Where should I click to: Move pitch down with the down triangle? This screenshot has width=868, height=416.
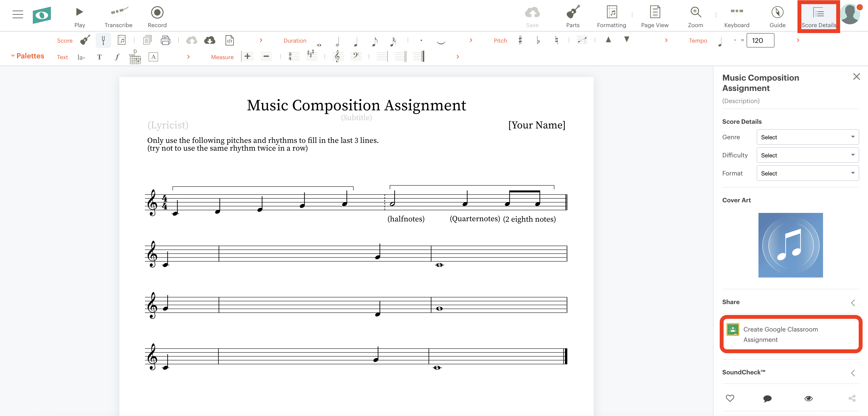pos(626,40)
